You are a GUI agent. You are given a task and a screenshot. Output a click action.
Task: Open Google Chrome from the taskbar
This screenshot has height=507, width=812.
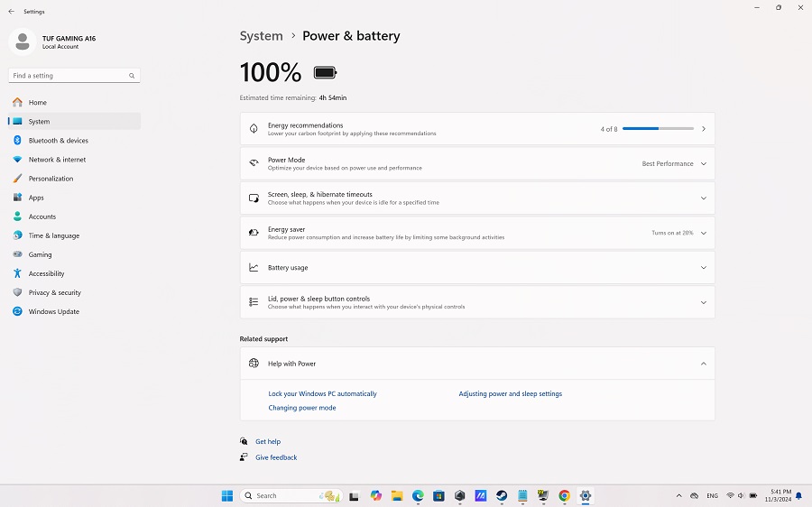click(x=564, y=496)
